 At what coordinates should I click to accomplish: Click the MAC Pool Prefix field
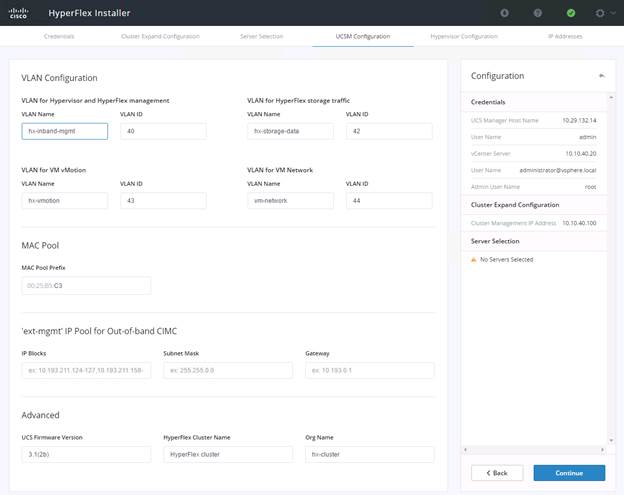[x=86, y=286]
